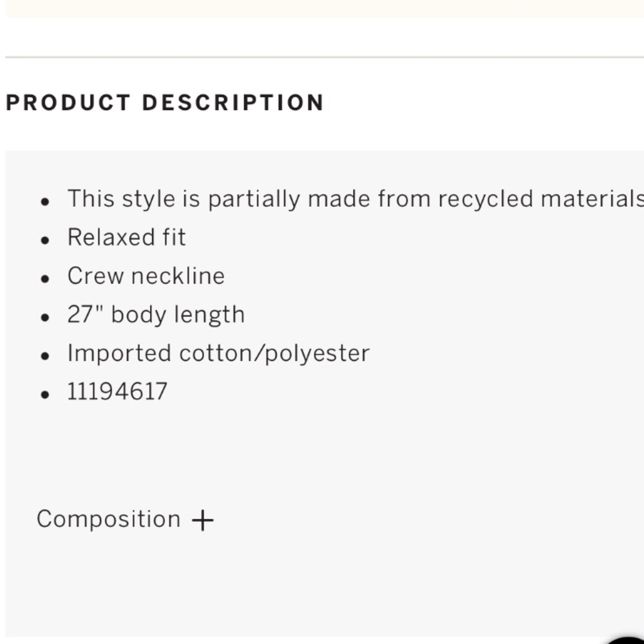Select the 27" body length item

pyautogui.click(x=156, y=315)
